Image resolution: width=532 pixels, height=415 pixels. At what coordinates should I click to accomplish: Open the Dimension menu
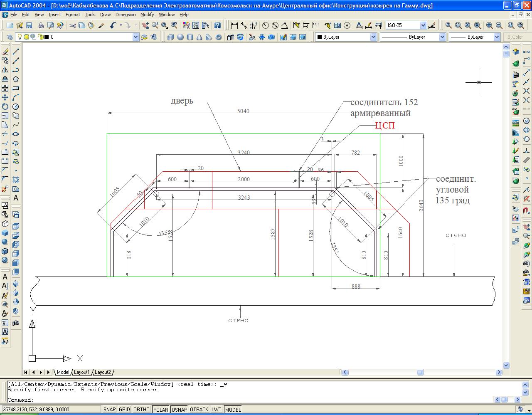click(126, 15)
